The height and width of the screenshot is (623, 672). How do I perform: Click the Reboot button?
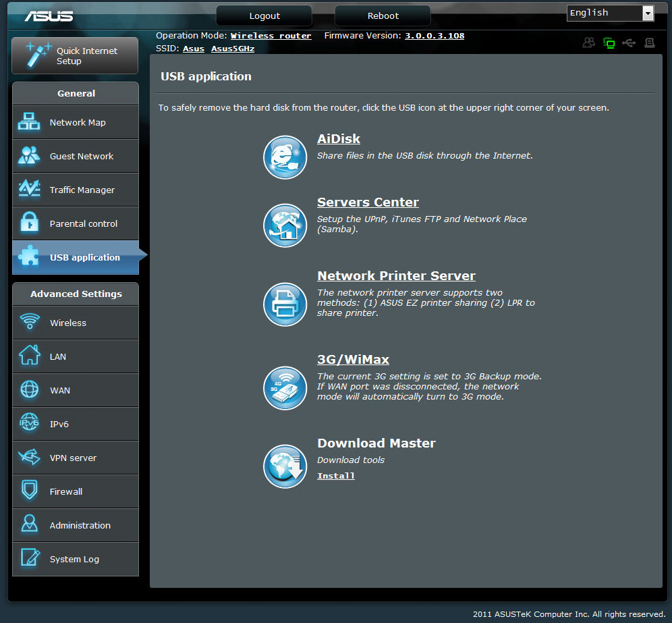click(x=383, y=16)
